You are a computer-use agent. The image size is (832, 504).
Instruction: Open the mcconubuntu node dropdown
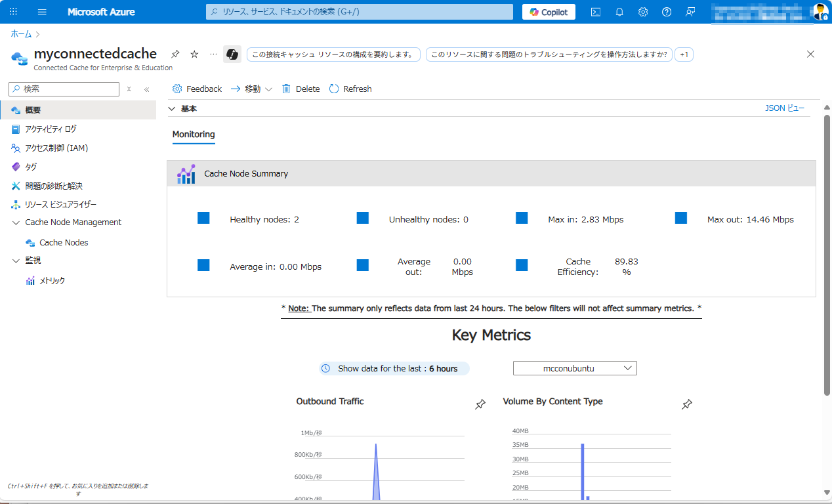tap(574, 368)
